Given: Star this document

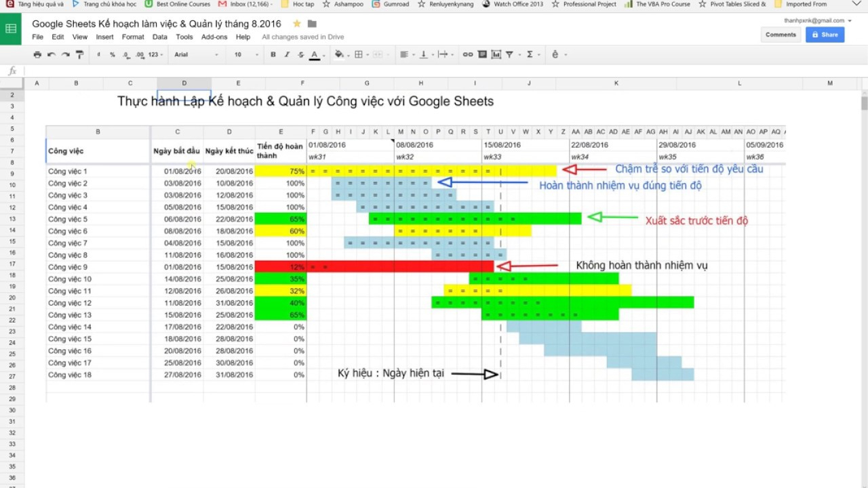Looking at the screenshot, I should click(x=297, y=24).
